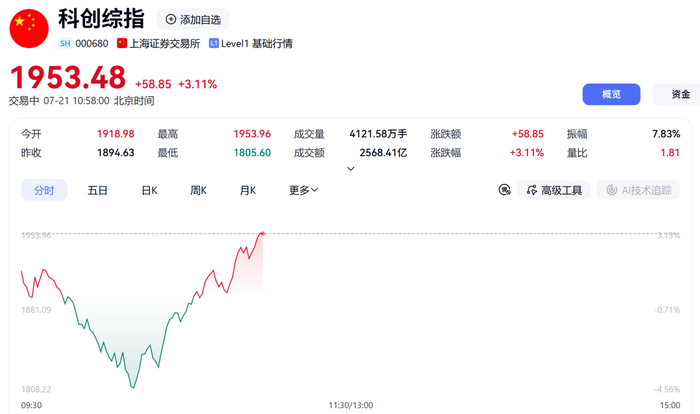Screen dimensions: 700x414
Task: Click the SH exchange badge icon
Action: pos(65,43)
